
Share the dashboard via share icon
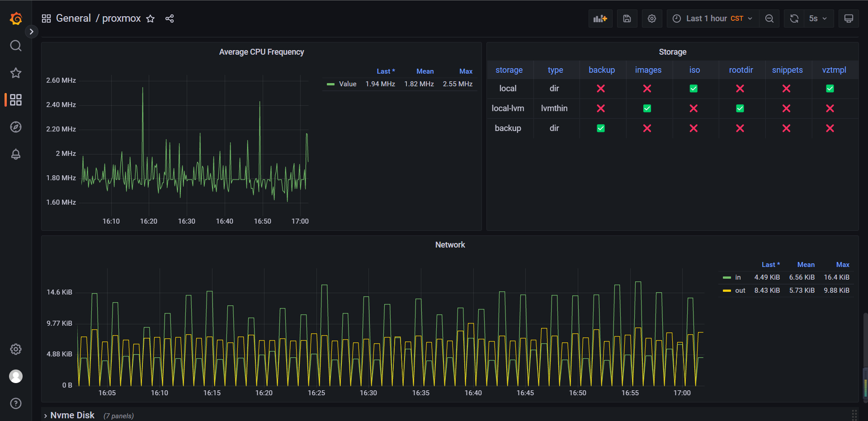point(170,19)
